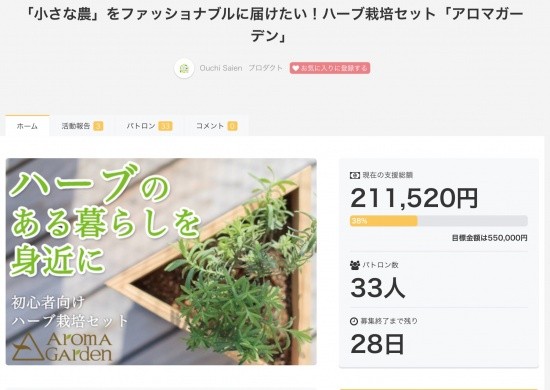The image size is (550, 390).
Task: Click the お気に入りに登録する button
Action: coord(330,68)
